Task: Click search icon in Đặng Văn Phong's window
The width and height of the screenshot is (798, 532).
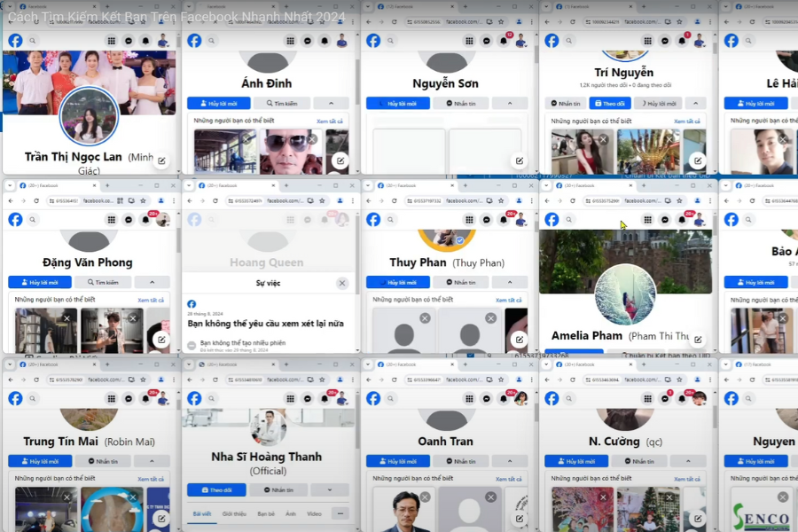Action: tap(34, 220)
